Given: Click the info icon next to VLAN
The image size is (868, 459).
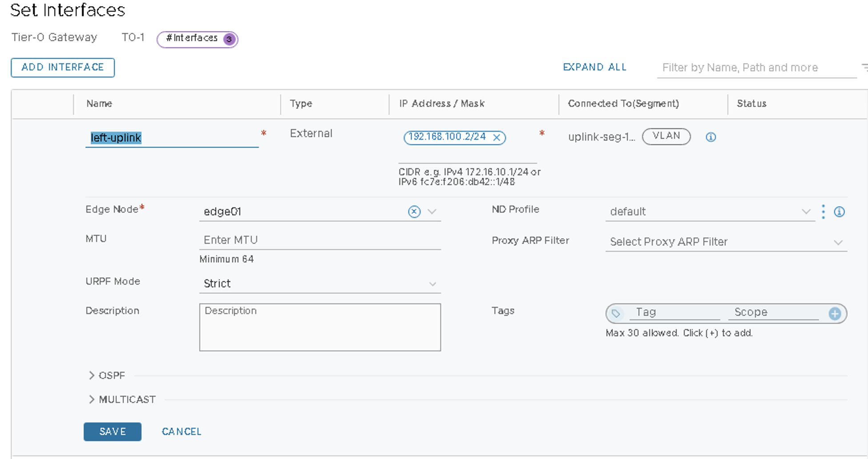Looking at the screenshot, I should click(711, 137).
